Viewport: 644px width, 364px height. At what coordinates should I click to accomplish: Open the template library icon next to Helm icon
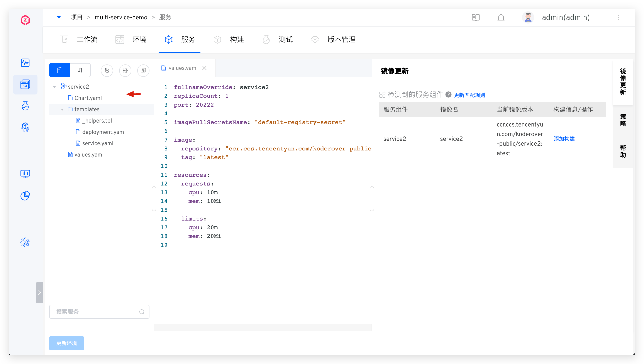pos(143,71)
